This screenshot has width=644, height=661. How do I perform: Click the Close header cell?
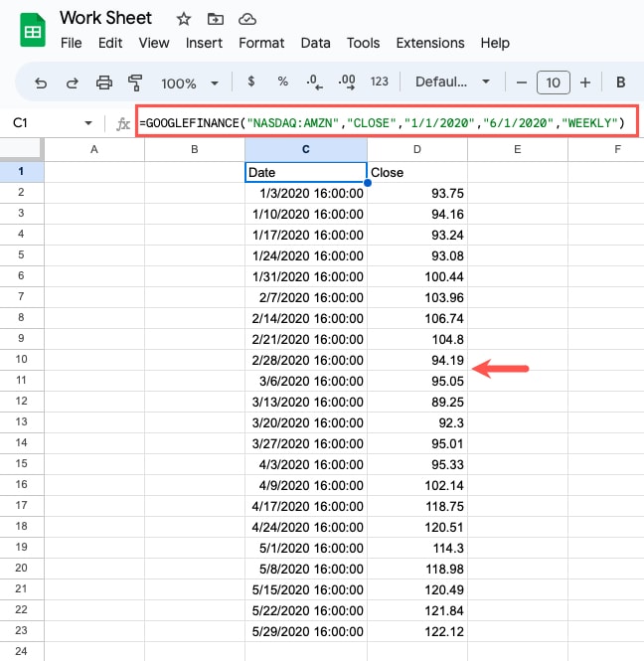(417, 172)
